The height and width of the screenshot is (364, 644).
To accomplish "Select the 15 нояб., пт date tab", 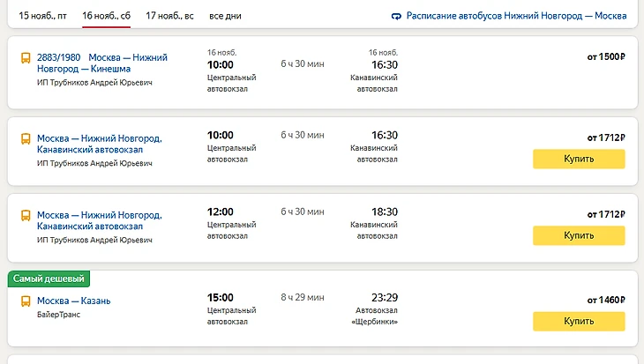I will (x=42, y=16).
